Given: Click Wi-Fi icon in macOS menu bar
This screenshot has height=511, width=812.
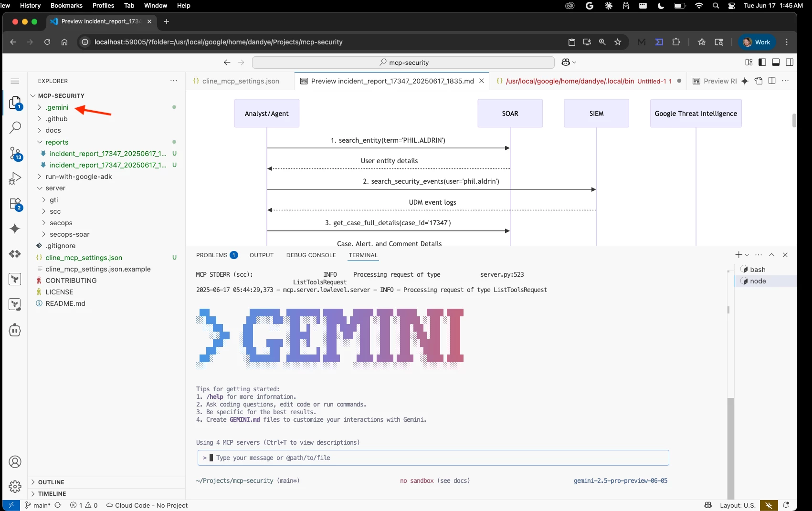Looking at the screenshot, I should coord(699,5).
